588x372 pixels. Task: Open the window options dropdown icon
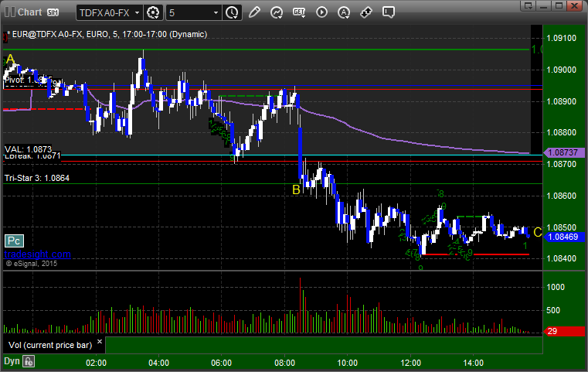[x=529, y=5]
